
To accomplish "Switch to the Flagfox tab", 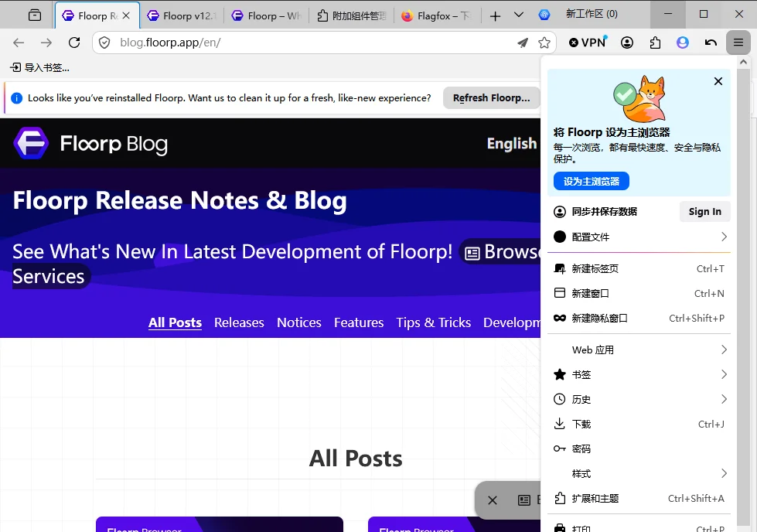I will (x=437, y=15).
